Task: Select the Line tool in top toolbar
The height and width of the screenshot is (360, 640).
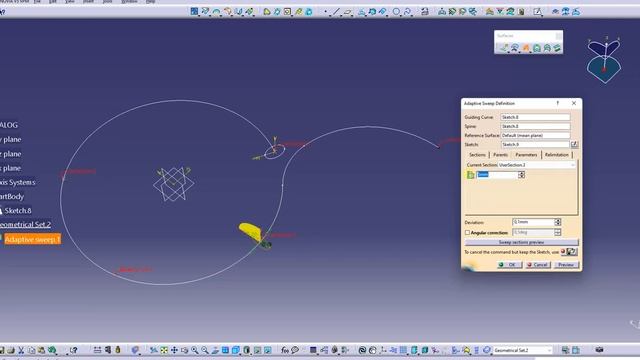Action: click(337, 11)
